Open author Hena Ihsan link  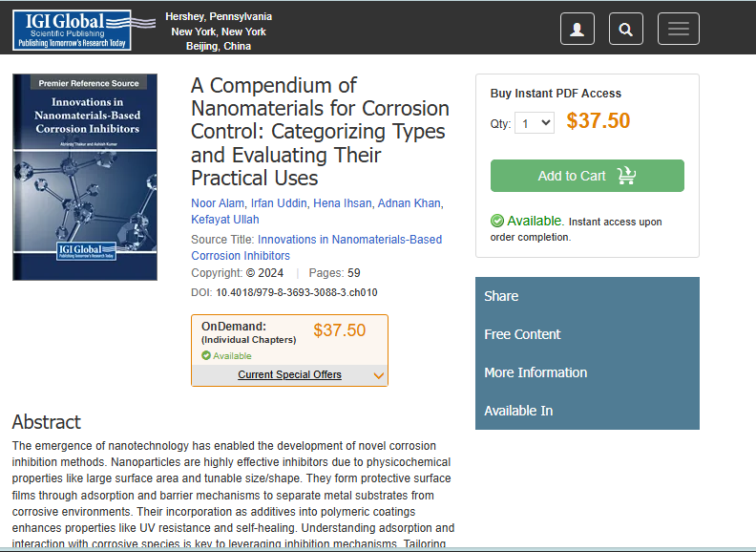pyautogui.click(x=342, y=202)
